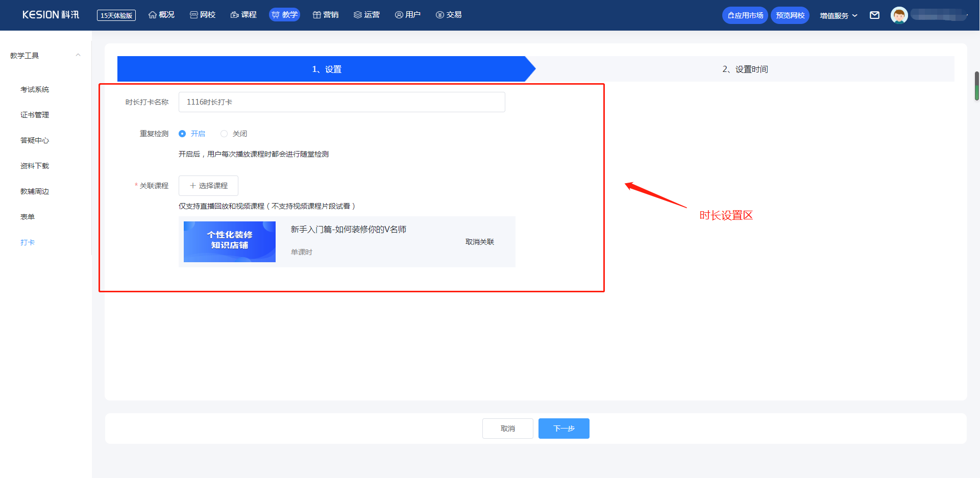Expand the 增值服务 dropdown

[838, 16]
